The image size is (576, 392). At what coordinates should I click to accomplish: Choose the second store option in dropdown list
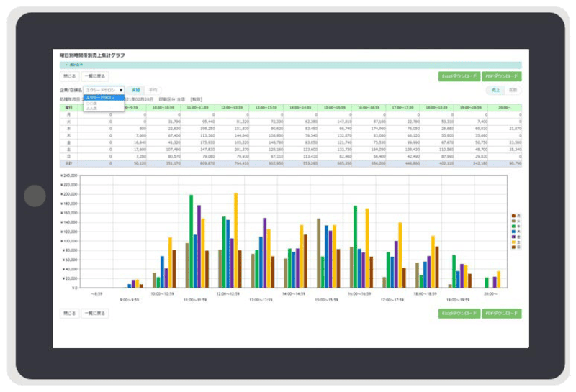[91, 103]
